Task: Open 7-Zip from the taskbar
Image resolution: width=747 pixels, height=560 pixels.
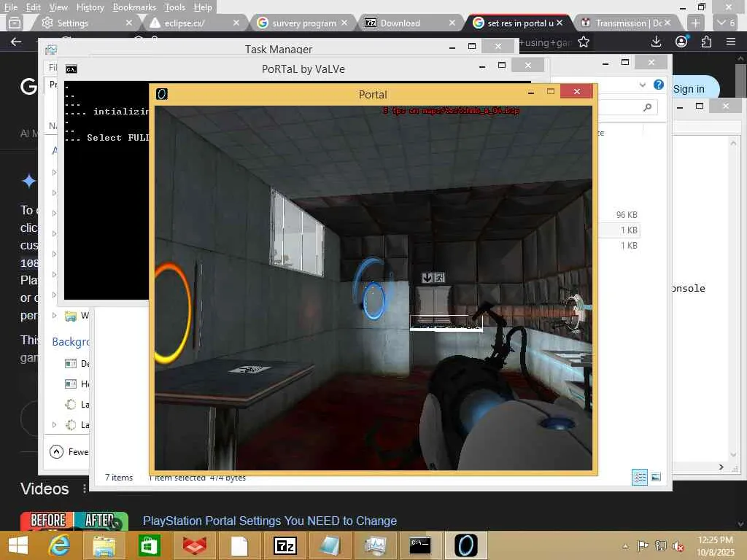Action: pyautogui.click(x=285, y=545)
